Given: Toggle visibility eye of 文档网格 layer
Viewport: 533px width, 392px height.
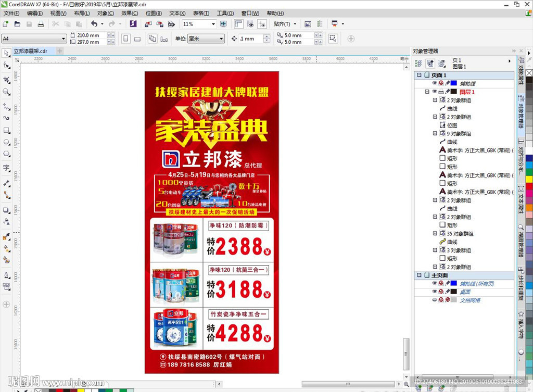Looking at the screenshot, I should point(435,300).
